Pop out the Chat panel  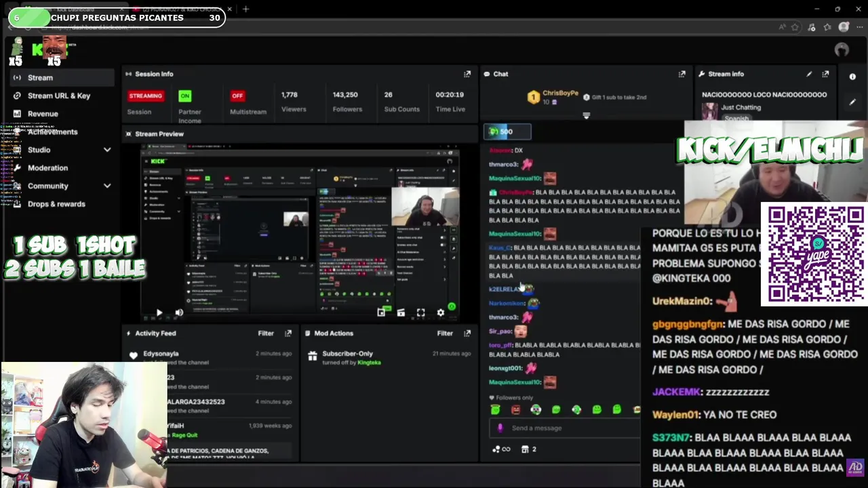click(x=682, y=74)
